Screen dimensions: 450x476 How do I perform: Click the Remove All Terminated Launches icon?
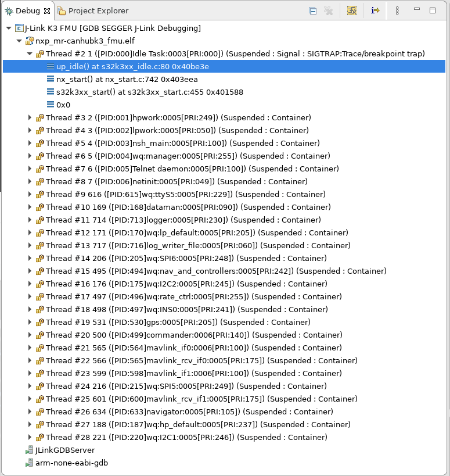[329, 10]
